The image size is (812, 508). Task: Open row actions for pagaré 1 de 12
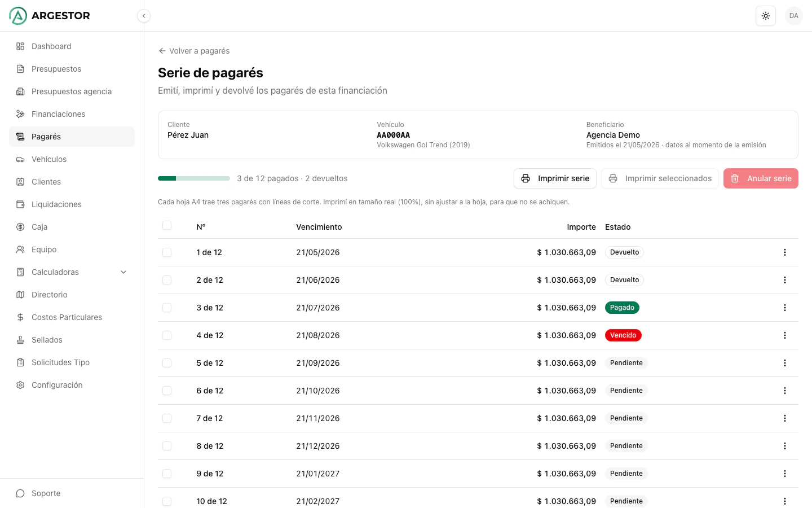point(785,252)
